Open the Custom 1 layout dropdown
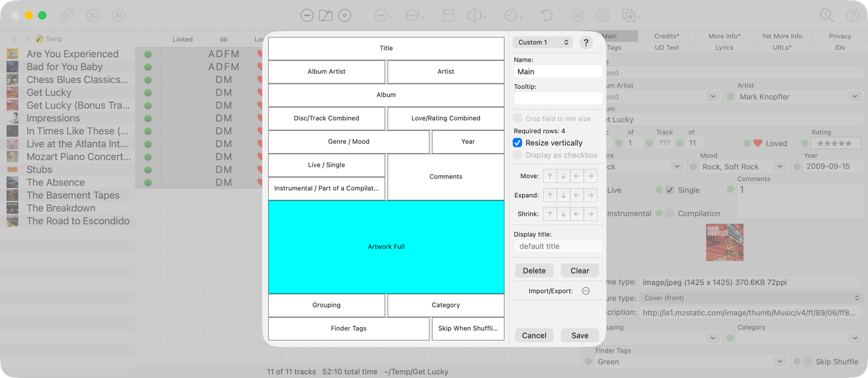The height and width of the screenshot is (378, 868). pyautogui.click(x=542, y=42)
